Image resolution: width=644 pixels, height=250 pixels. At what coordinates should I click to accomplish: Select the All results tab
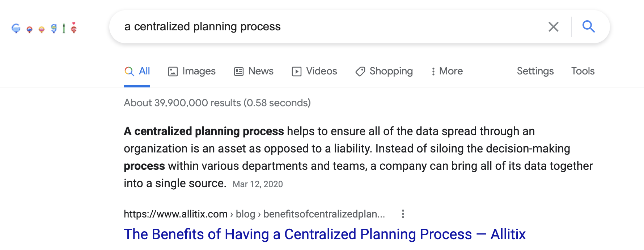pos(137,71)
